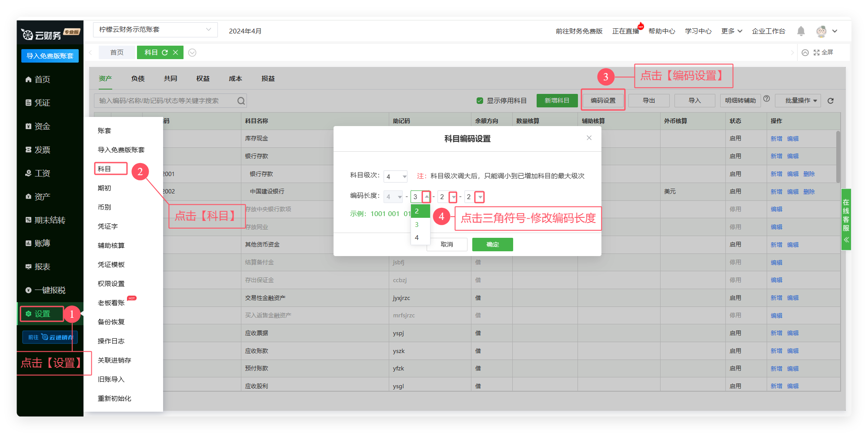
Task: Close the 科目编码设置 dialog
Action: 589,138
